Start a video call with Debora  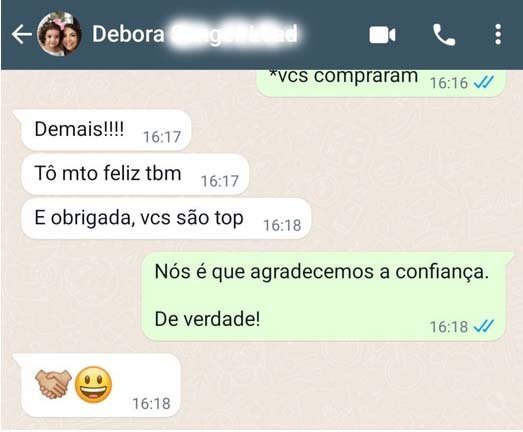pyautogui.click(x=383, y=35)
